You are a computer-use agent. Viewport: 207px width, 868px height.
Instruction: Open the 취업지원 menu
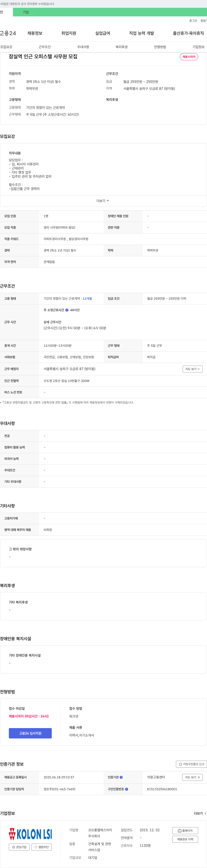tap(69, 33)
